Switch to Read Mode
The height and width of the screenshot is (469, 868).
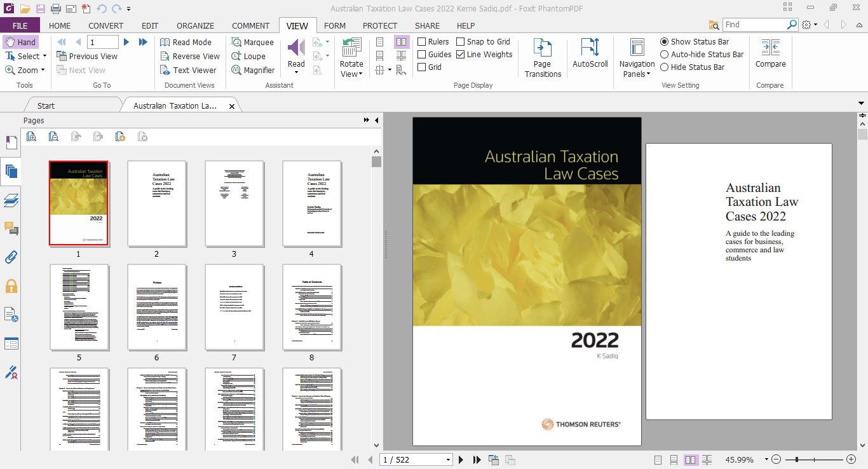[x=186, y=42]
